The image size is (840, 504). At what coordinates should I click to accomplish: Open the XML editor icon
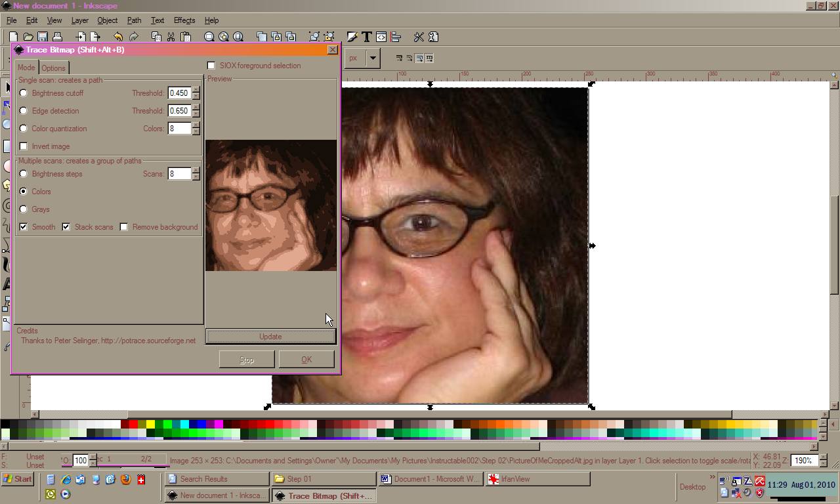point(381,37)
